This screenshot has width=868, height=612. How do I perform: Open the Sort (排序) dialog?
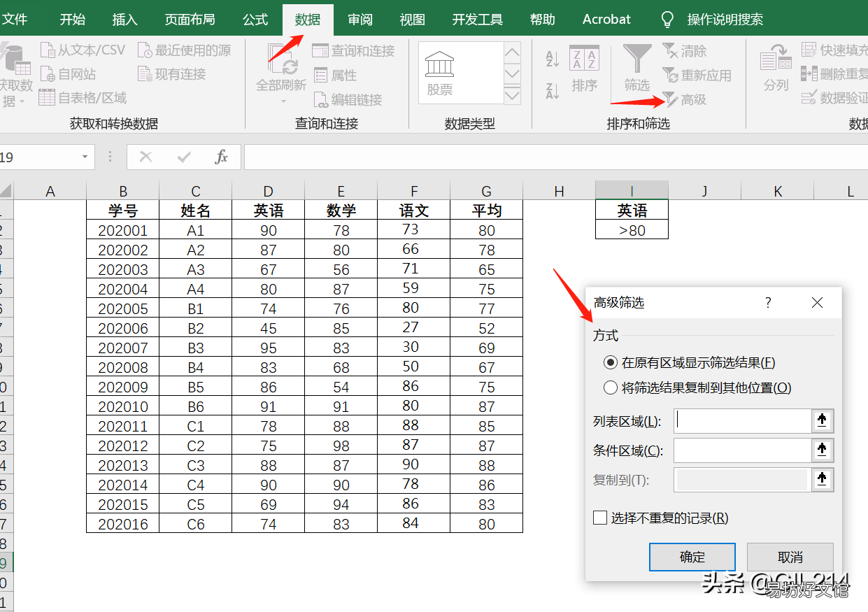(584, 69)
